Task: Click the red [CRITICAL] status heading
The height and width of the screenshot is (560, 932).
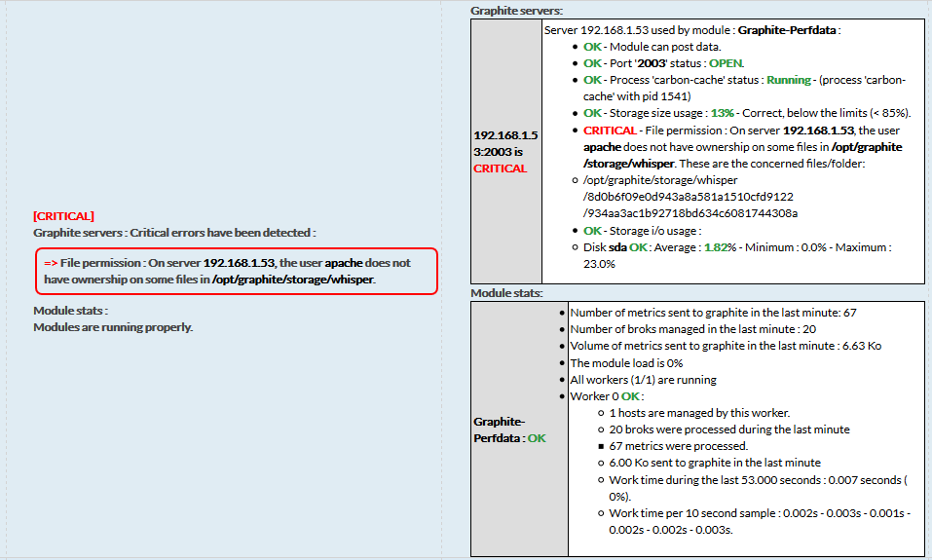Action: [x=63, y=216]
